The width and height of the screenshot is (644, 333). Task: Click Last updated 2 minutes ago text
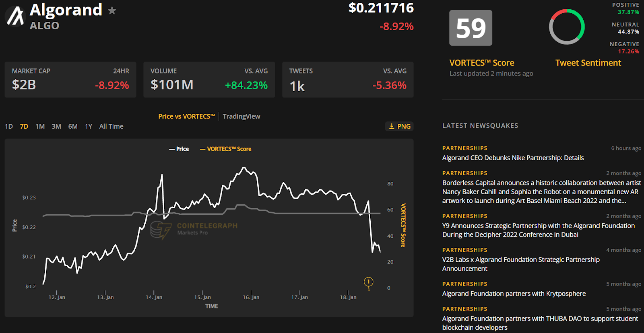pos(491,74)
